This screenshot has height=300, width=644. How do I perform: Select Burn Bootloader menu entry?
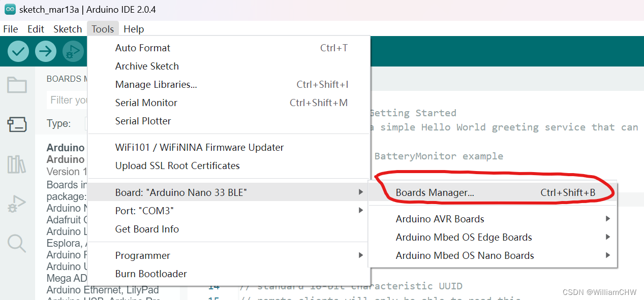[x=229, y=274]
